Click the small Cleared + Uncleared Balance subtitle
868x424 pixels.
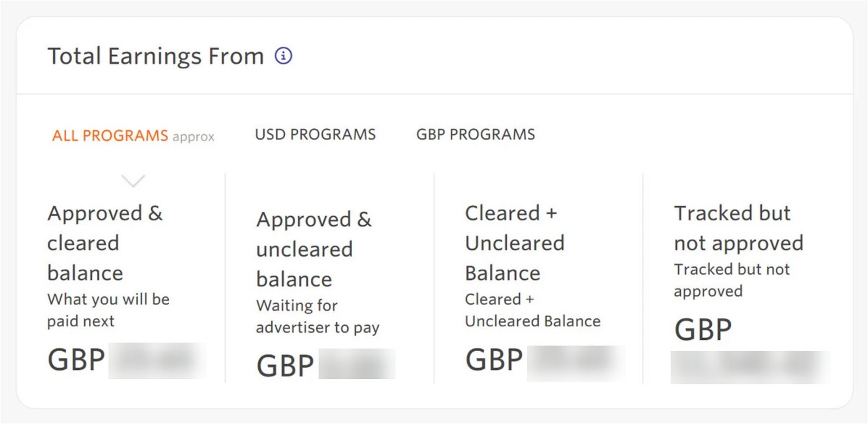pos(532,310)
